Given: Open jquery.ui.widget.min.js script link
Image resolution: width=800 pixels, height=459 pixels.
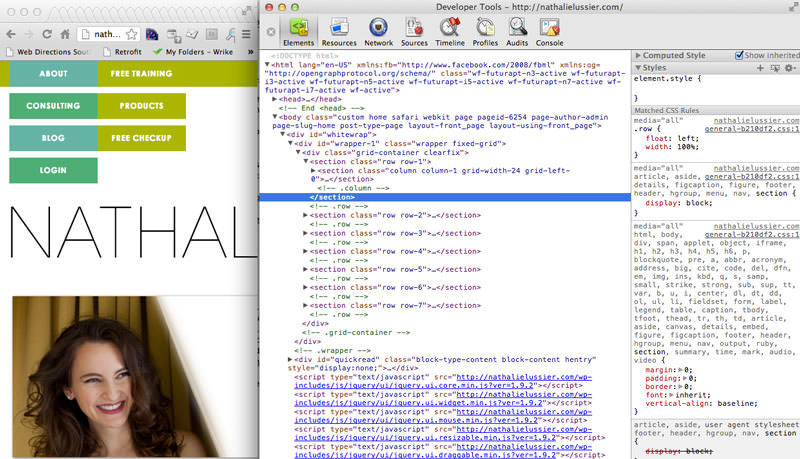Looking at the screenshot, I should pos(443,399).
